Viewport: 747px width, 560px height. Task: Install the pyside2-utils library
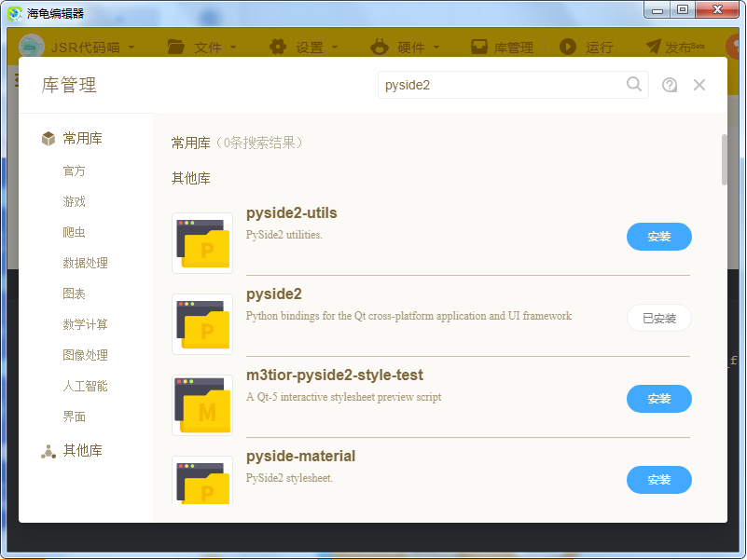click(658, 236)
